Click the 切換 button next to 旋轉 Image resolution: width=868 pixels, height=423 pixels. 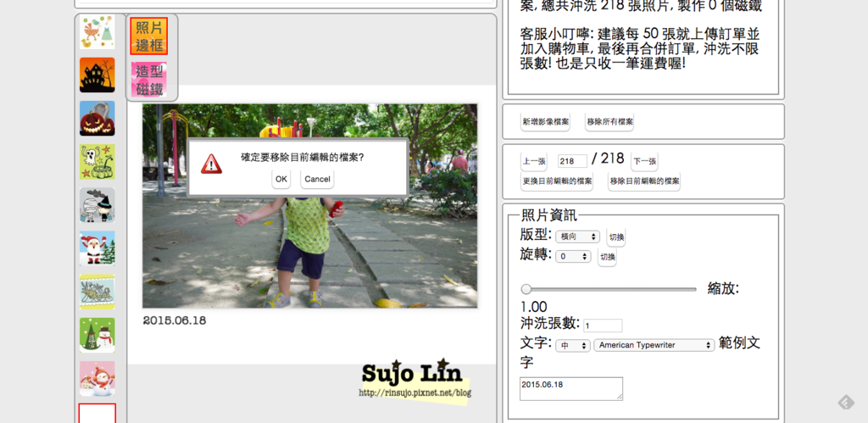(x=607, y=257)
